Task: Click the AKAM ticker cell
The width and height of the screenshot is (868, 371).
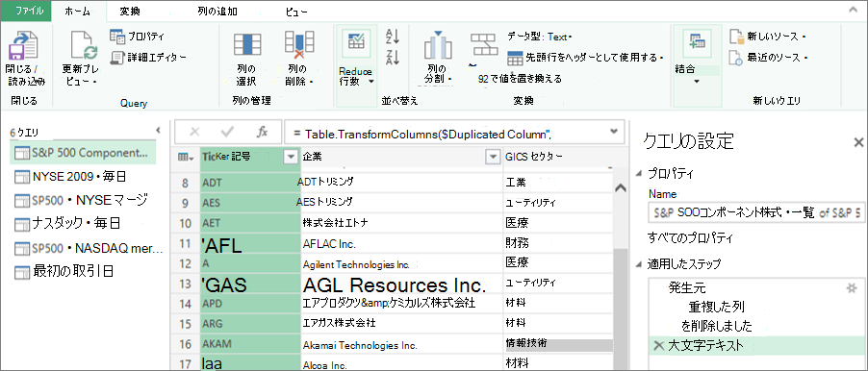Action: pyautogui.click(x=251, y=344)
